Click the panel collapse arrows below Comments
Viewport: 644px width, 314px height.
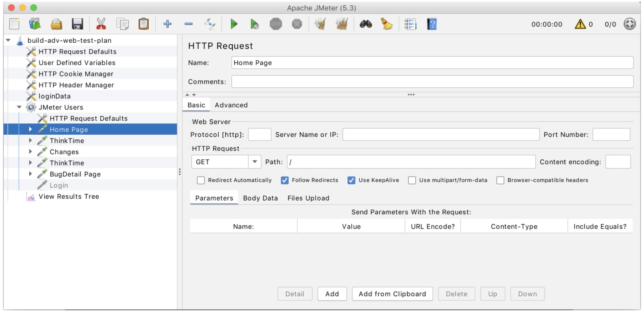[191, 95]
